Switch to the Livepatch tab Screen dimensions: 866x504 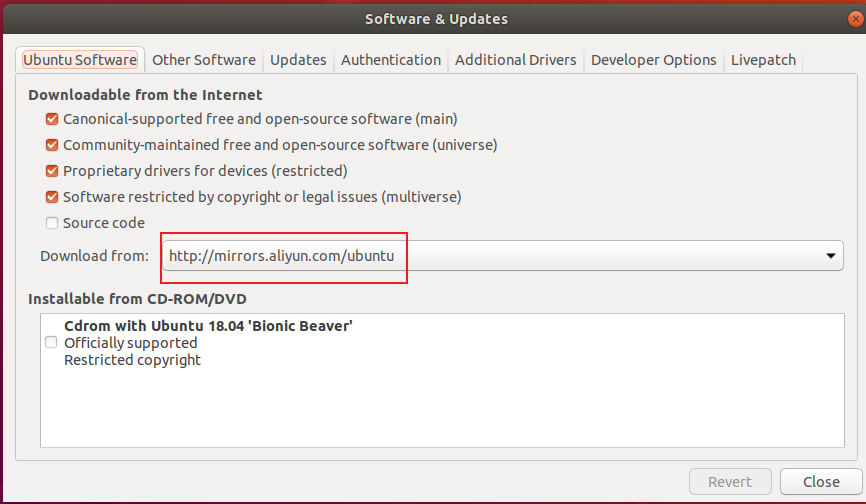pos(763,60)
